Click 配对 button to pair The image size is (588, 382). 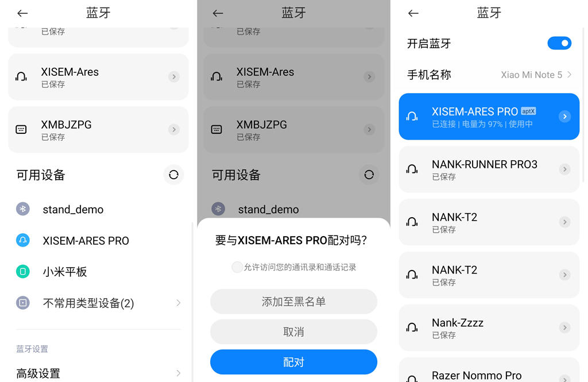(293, 362)
